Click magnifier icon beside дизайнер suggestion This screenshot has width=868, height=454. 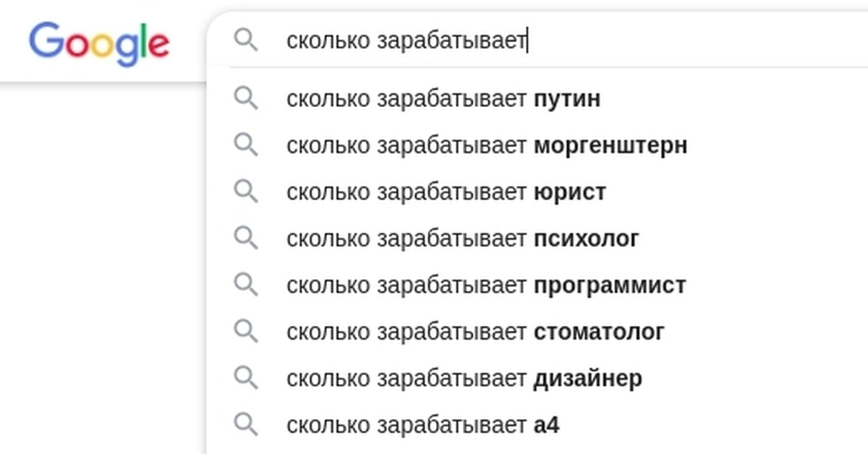tap(246, 378)
